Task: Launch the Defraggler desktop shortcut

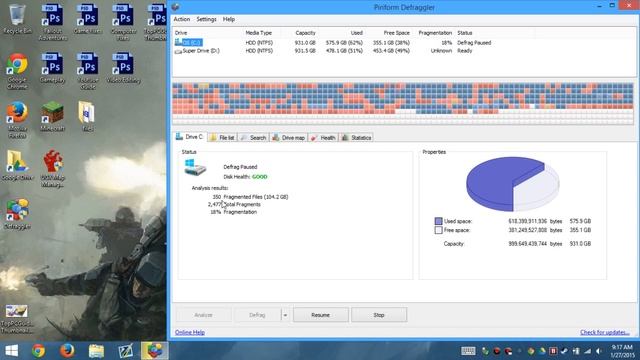Action: 17,214
